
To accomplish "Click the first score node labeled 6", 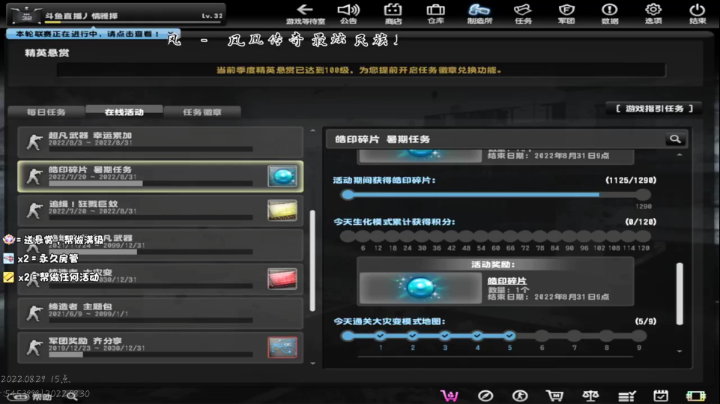I will pos(363,236).
